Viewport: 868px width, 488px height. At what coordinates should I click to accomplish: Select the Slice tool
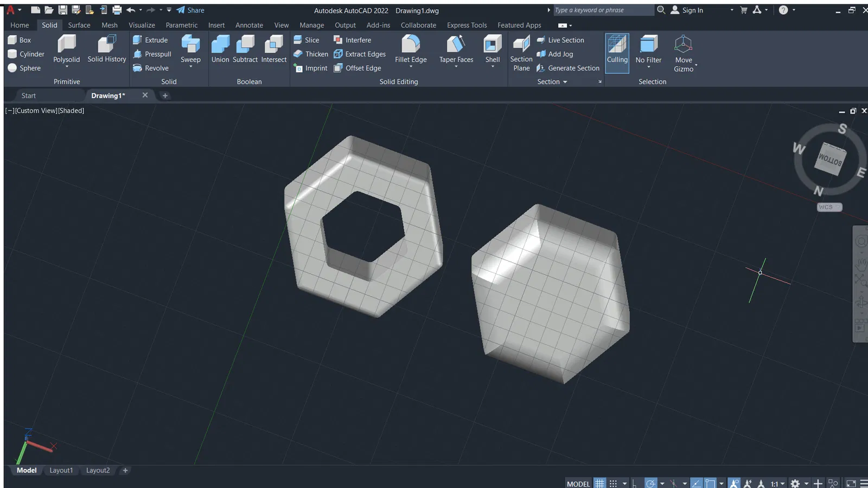point(307,40)
